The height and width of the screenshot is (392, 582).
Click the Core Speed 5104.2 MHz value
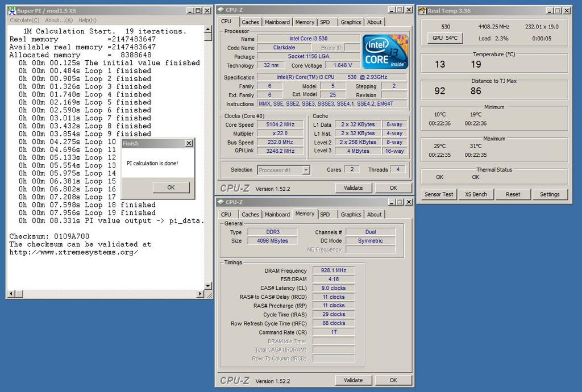(280, 124)
